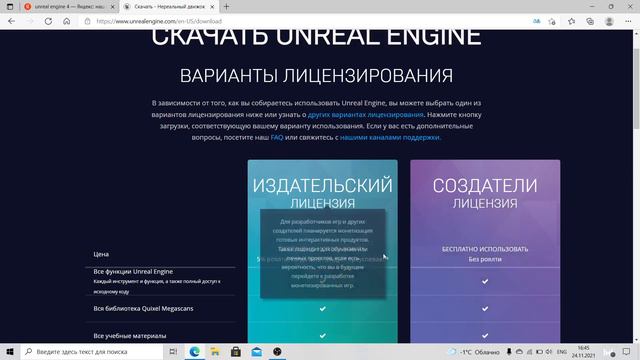Select the 'Скачать - Нереальный движок' tab
This screenshot has width=640, height=360.
(x=169, y=7)
